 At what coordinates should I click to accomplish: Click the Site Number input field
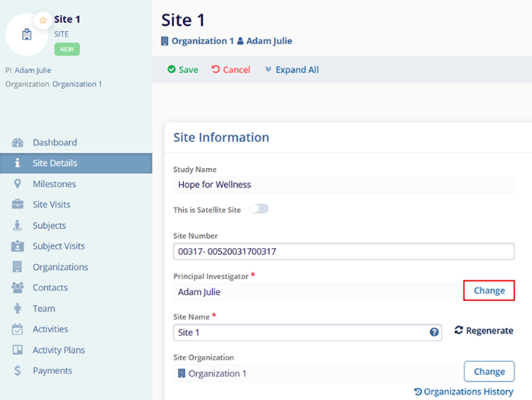(x=344, y=252)
